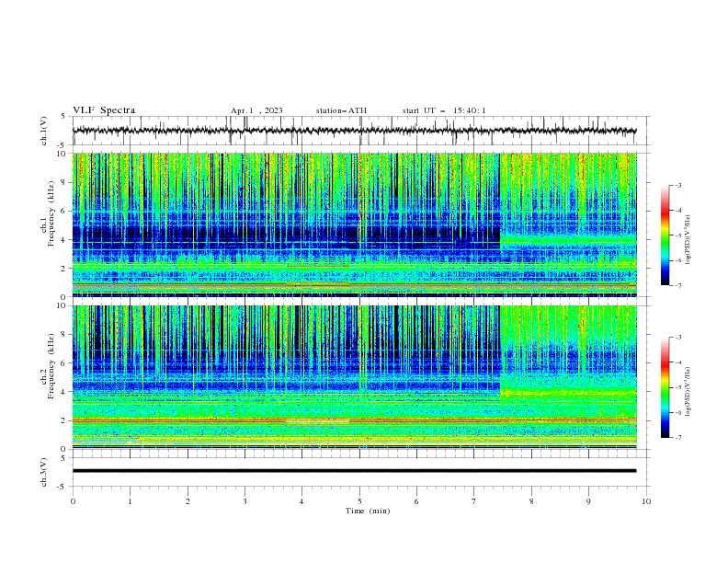Click the ch.1 colorbar 'log(PSD)(V²/Hz)' label
The width and height of the screenshot is (728, 563).
point(688,240)
